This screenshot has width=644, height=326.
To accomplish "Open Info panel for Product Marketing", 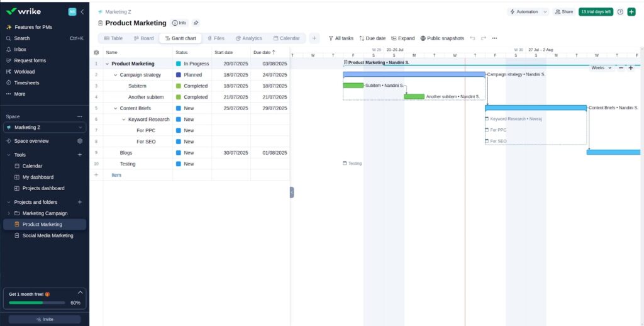I will coord(179,23).
